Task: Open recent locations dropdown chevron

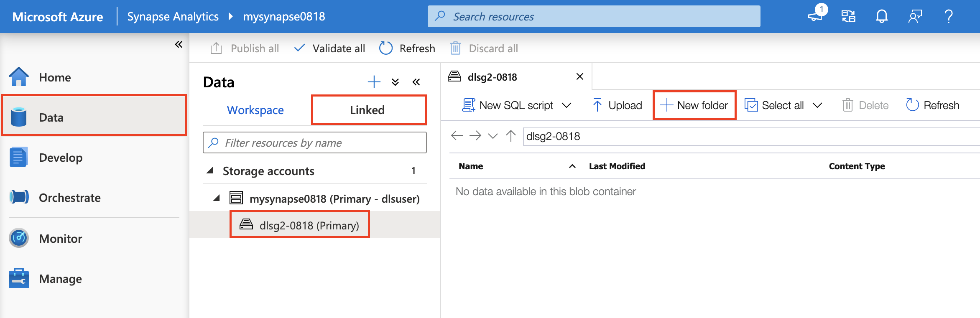Action: [493, 136]
